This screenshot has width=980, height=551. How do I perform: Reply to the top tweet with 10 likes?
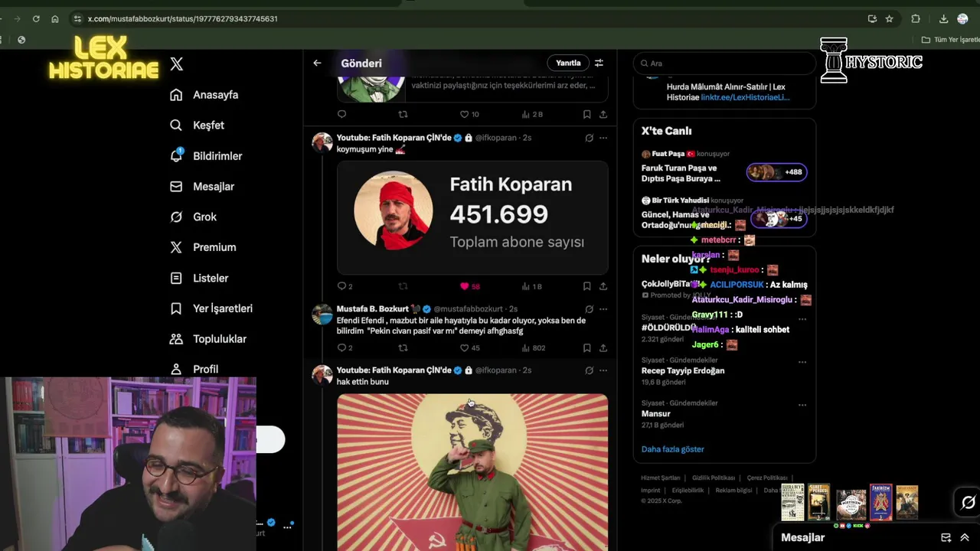click(x=342, y=114)
